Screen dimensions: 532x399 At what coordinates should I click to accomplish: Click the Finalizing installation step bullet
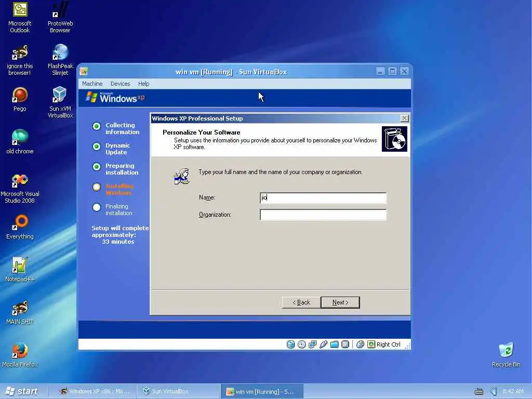pyautogui.click(x=97, y=207)
